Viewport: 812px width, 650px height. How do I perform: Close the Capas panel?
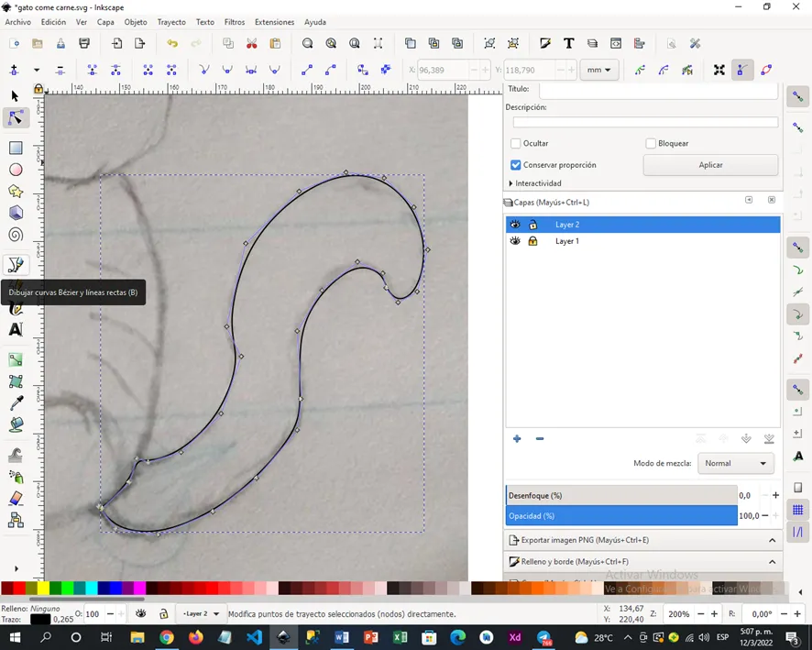tap(771, 200)
